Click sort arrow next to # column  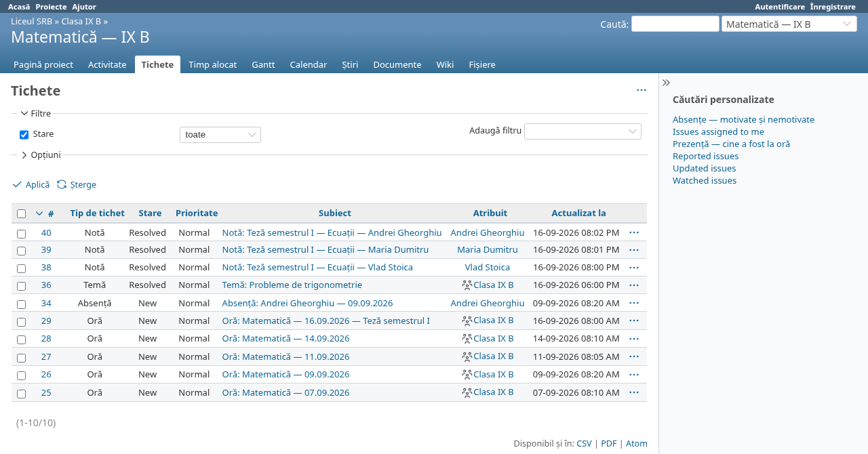pyautogui.click(x=39, y=213)
